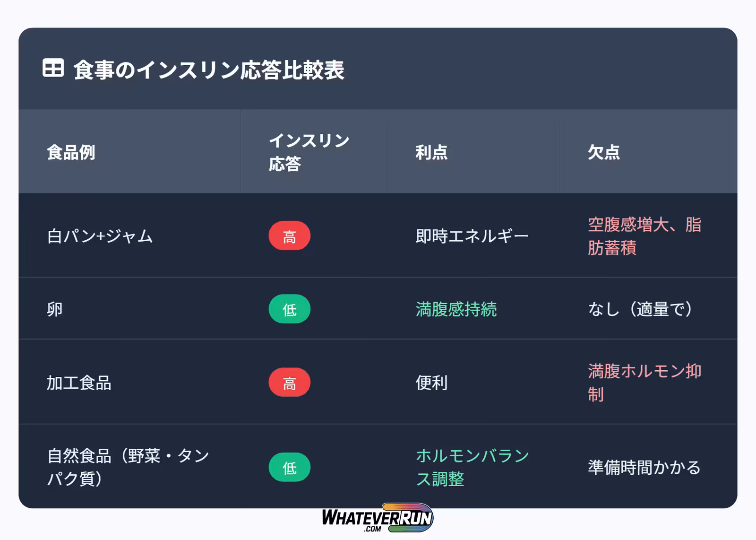Click the 即時エネルギー benefit text

[x=472, y=236]
